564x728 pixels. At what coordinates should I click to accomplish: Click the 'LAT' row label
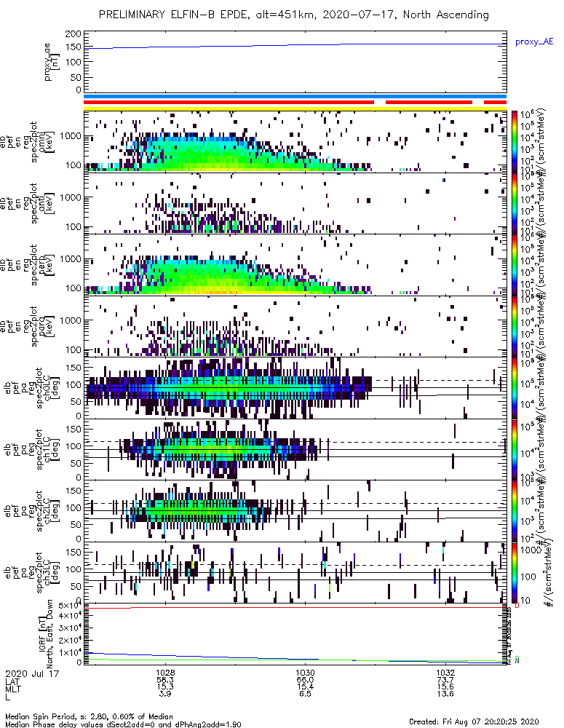coord(12,681)
